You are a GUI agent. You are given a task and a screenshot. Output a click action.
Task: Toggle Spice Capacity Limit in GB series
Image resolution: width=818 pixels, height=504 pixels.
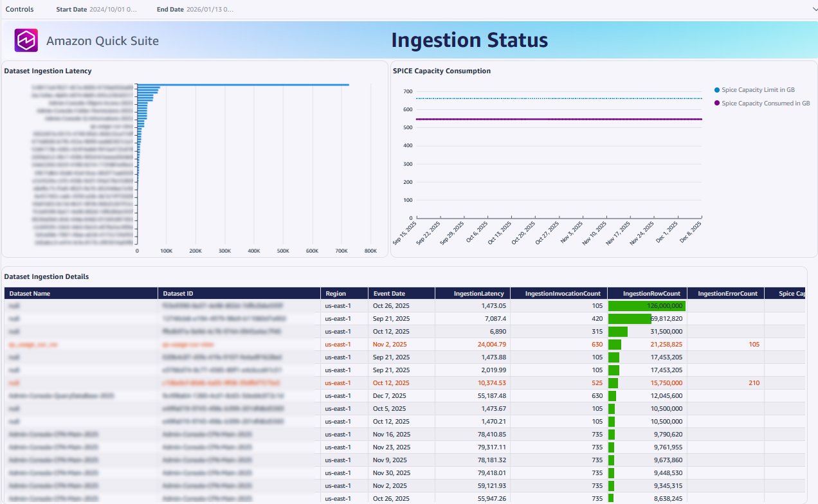765,89
